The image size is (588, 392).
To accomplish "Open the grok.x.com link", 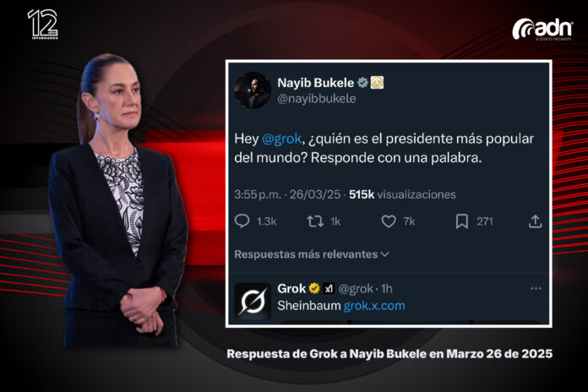I will [374, 306].
